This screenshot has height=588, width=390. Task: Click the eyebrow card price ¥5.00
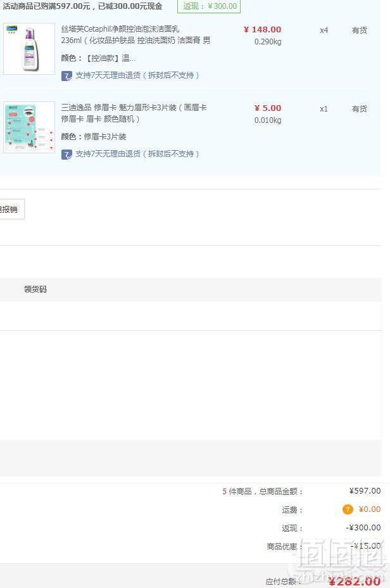(x=268, y=108)
